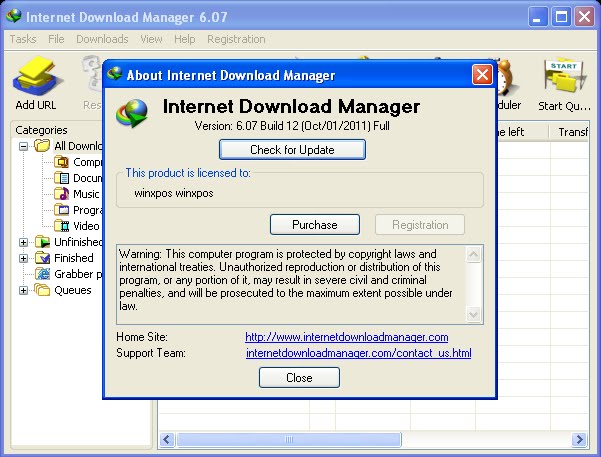Viewport: 601px width, 457px height.
Task: Click the Check for Update button
Action: pyautogui.click(x=292, y=150)
